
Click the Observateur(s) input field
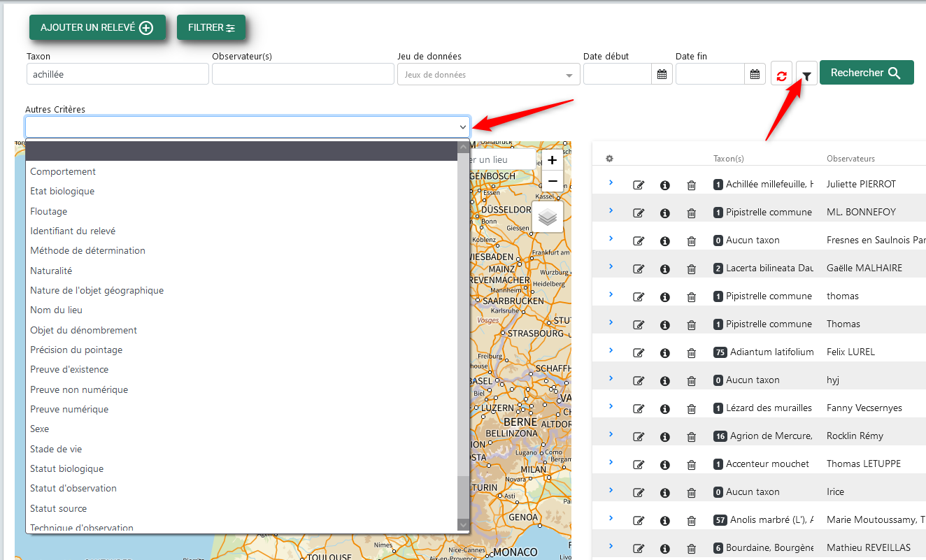303,74
